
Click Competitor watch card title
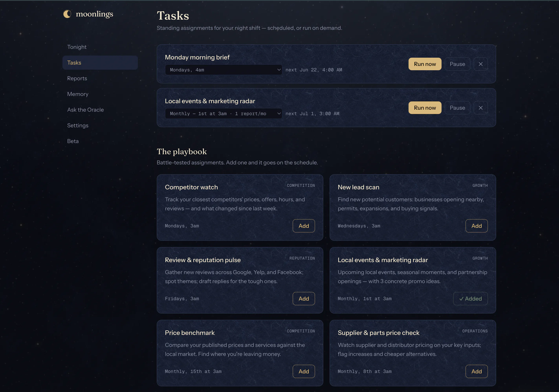tap(191, 187)
